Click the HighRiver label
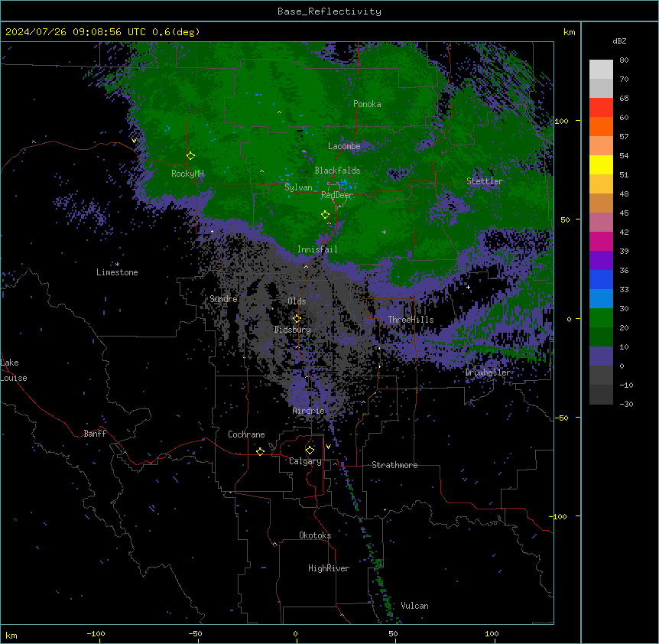This screenshot has width=659, height=644. 329,568
